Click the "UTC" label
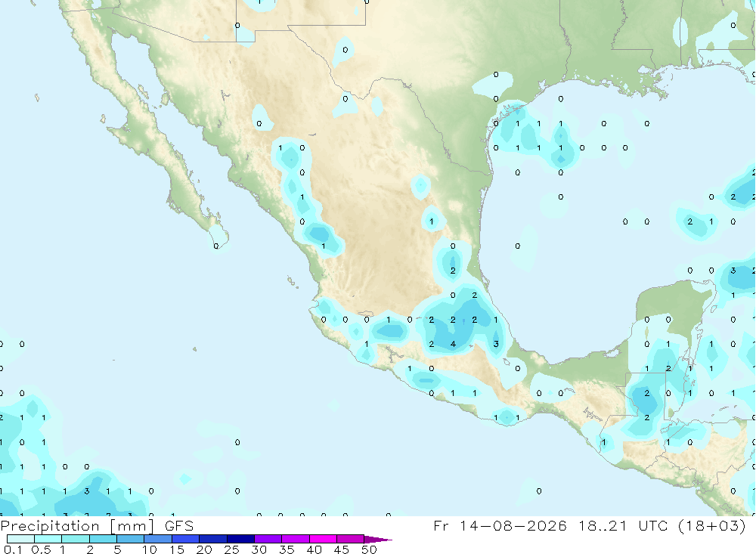This screenshot has height=554, width=756. (x=653, y=525)
